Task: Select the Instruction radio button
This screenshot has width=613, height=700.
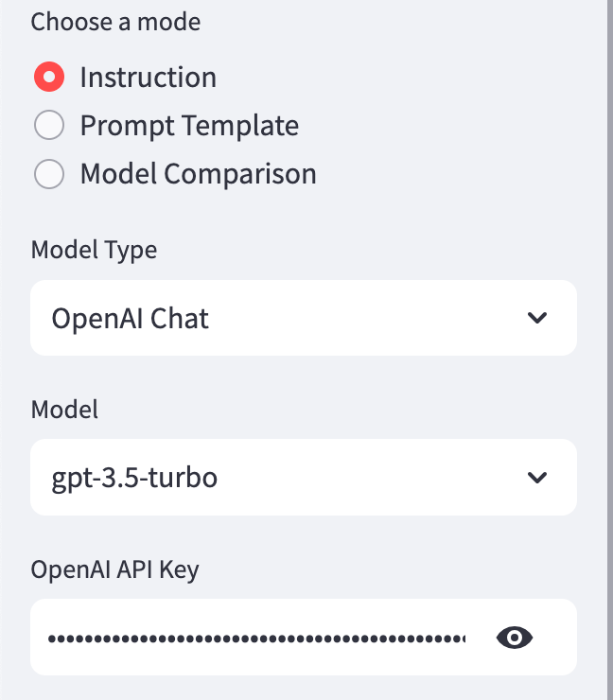Action: click(x=49, y=77)
